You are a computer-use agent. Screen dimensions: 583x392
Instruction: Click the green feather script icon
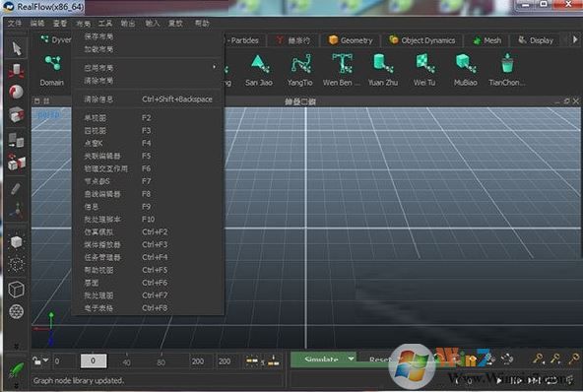point(16,370)
